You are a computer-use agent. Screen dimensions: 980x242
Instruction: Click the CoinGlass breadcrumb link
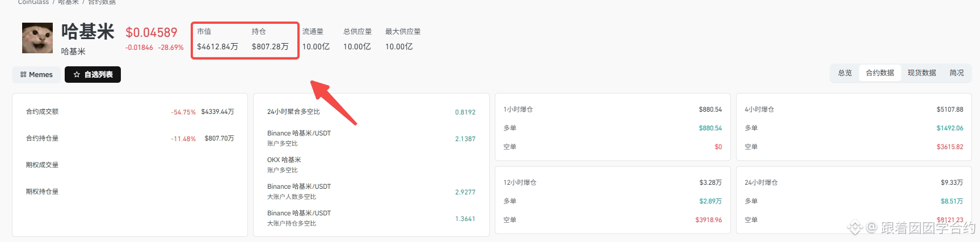[x=33, y=2]
